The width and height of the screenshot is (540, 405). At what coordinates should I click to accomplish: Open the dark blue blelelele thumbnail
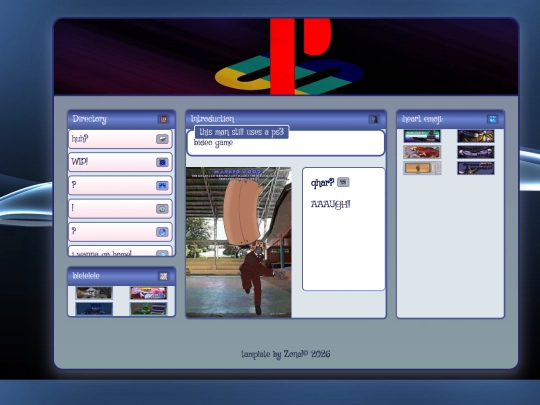[x=94, y=309]
